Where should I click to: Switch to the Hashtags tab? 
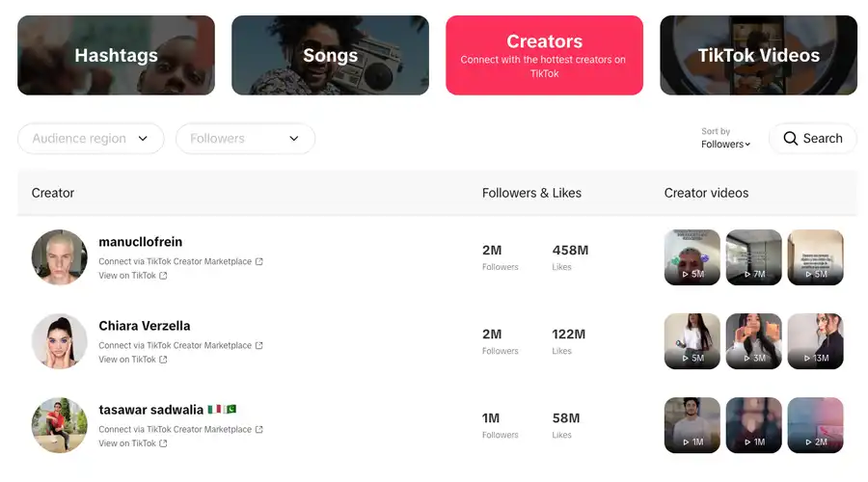point(116,55)
